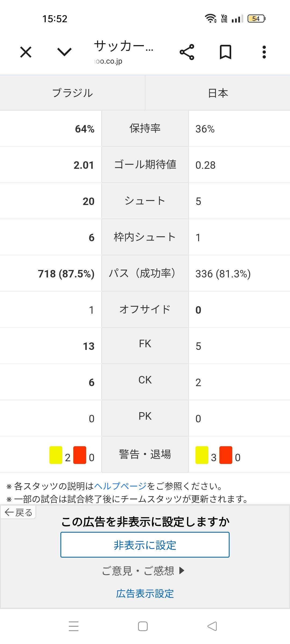The width and height of the screenshot is (290, 644).
Task: Bookmark this page with bookmark icon
Action: pyautogui.click(x=226, y=52)
